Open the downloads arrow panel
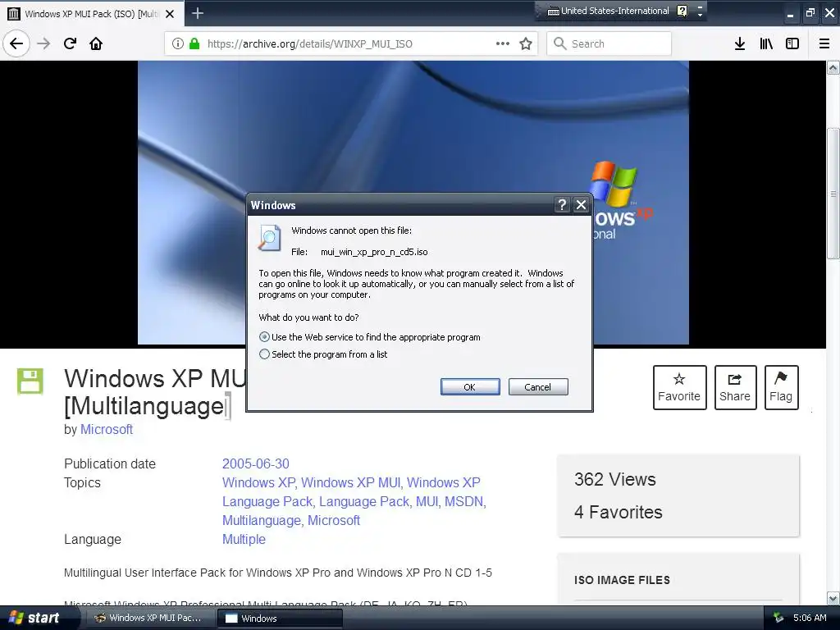 [740, 43]
